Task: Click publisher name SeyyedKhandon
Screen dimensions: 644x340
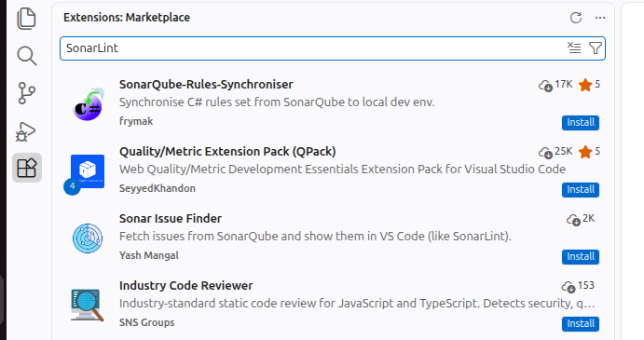Action: tap(158, 188)
